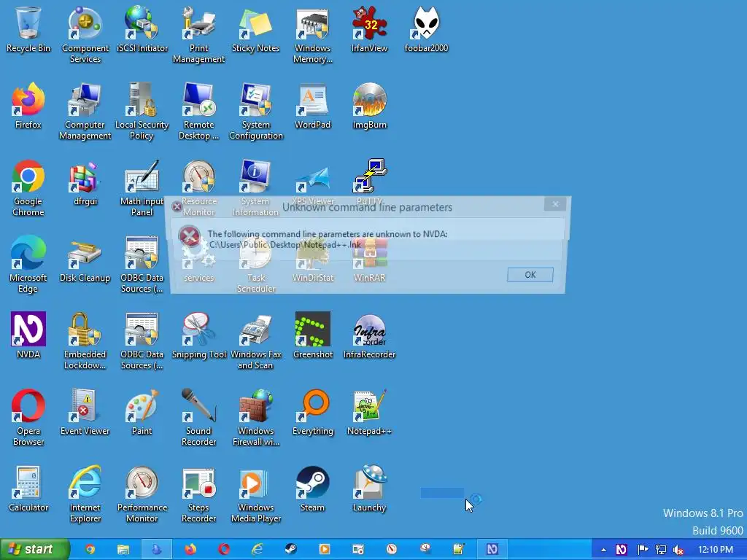The image size is (747, 560).
Task: Launch Firefox from the taskbar
Action: 190,550
